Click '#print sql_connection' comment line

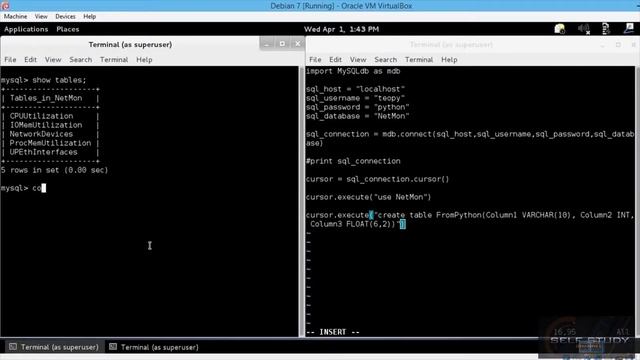(x=353, y=161)
